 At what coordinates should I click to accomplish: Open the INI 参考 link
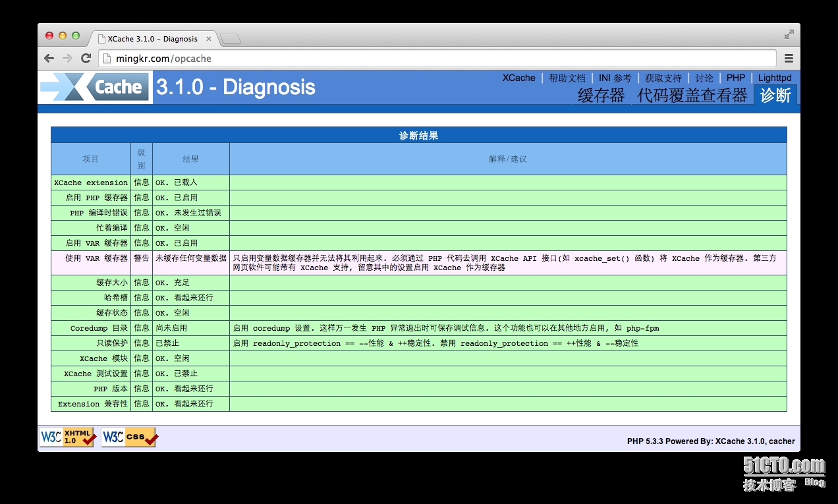click(x=615, y=78)
